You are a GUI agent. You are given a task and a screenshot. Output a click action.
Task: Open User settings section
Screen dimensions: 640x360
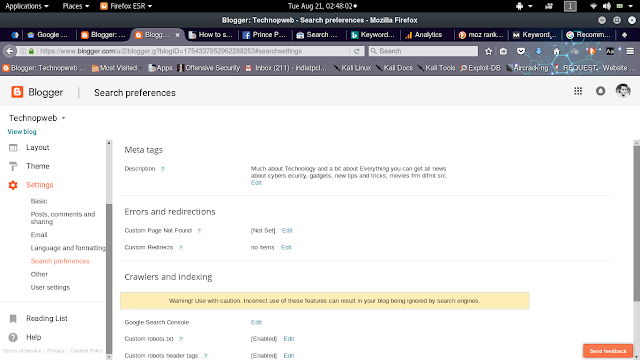(50, 287)
